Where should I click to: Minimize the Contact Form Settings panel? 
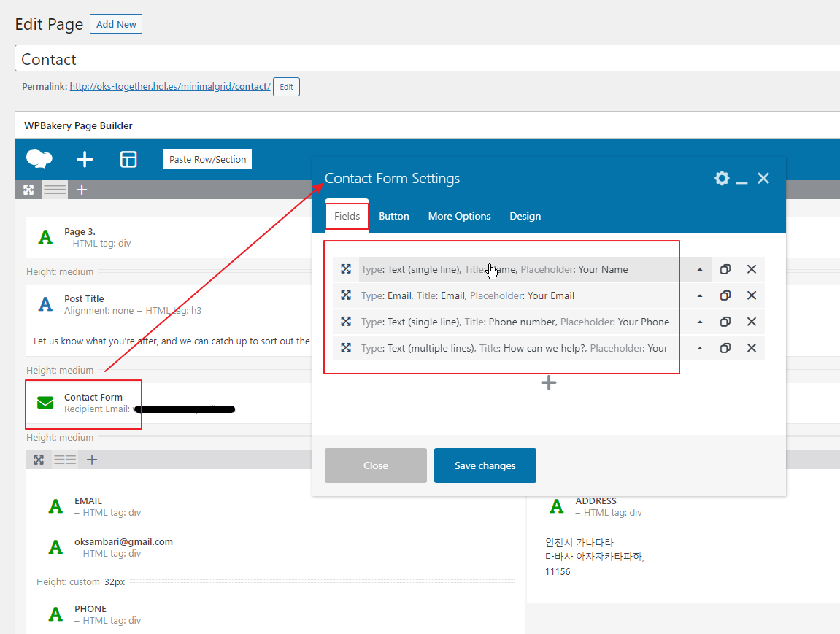tap(742, 182)
